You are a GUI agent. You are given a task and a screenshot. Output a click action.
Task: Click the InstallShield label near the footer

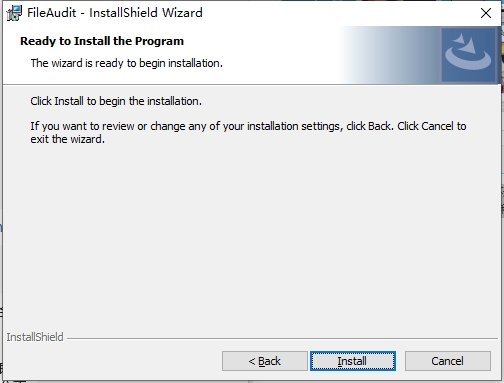[35, 337]
